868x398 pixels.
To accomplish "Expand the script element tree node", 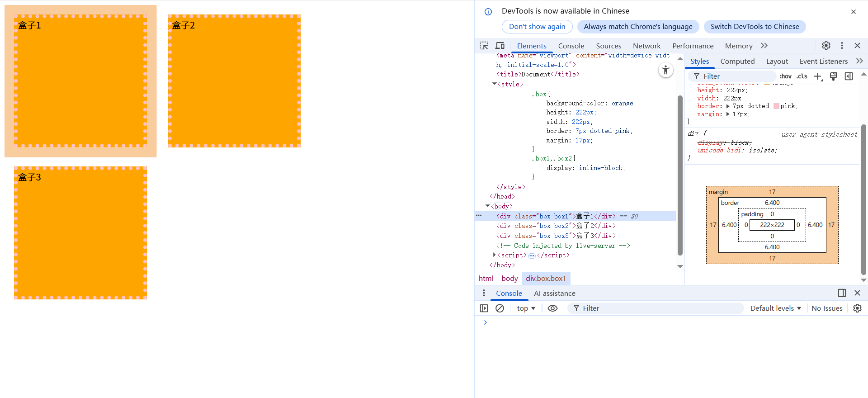I will 494,256.
